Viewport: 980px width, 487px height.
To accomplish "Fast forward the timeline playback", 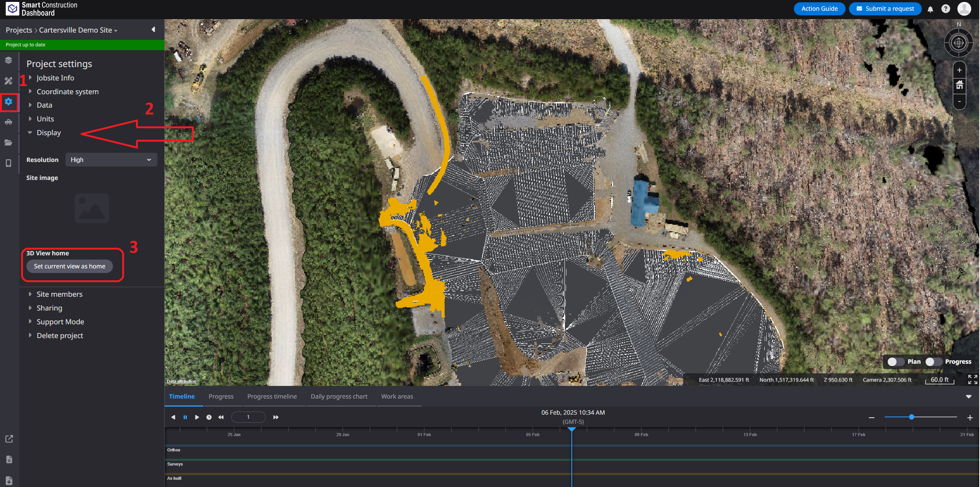I will coord(276,417).
